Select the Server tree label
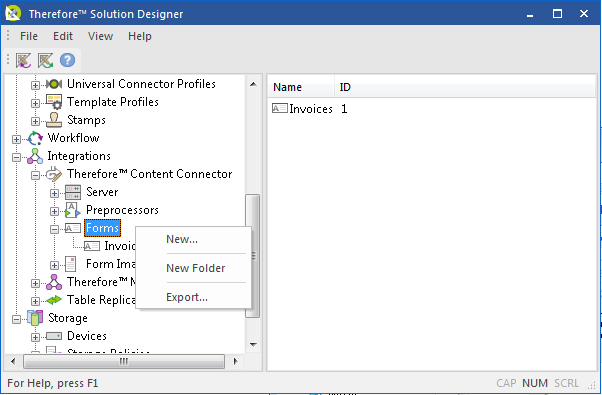This screenshot has height=395, width=602. point(102,192)
